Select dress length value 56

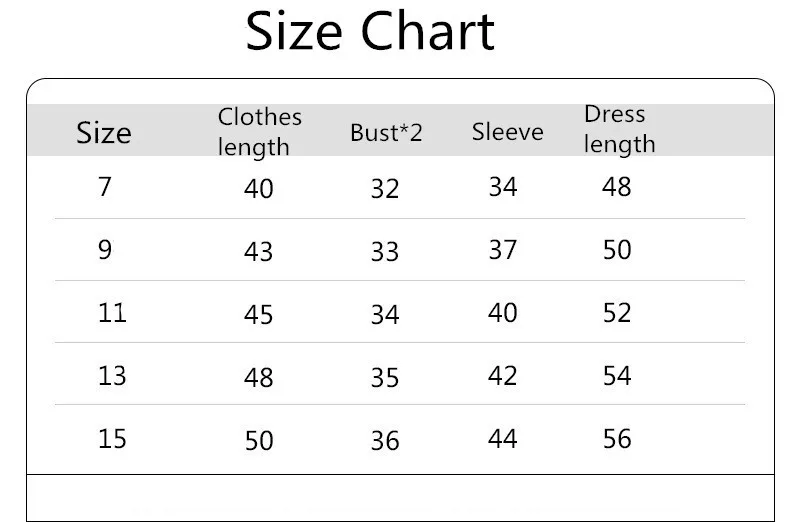[x=617, y=438]
